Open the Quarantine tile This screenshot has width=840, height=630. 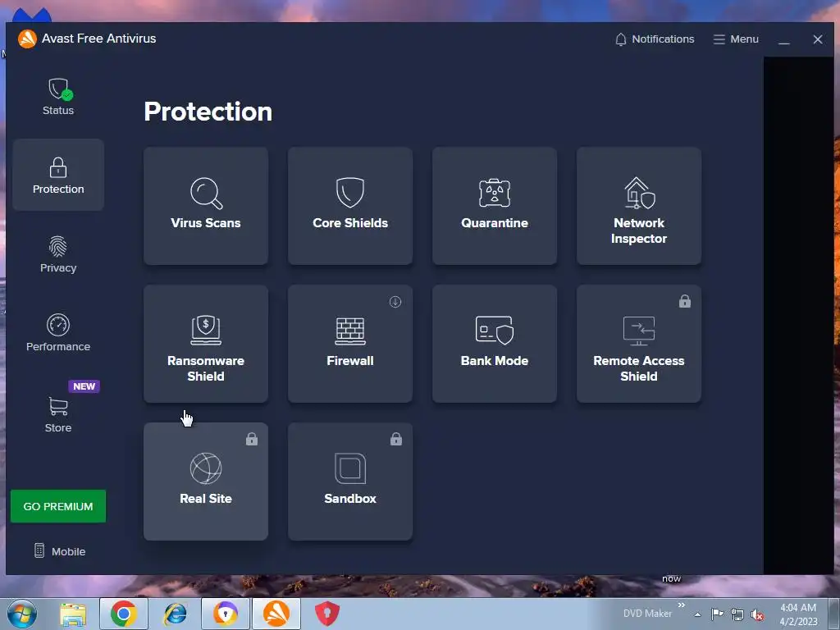pos(495,206)
